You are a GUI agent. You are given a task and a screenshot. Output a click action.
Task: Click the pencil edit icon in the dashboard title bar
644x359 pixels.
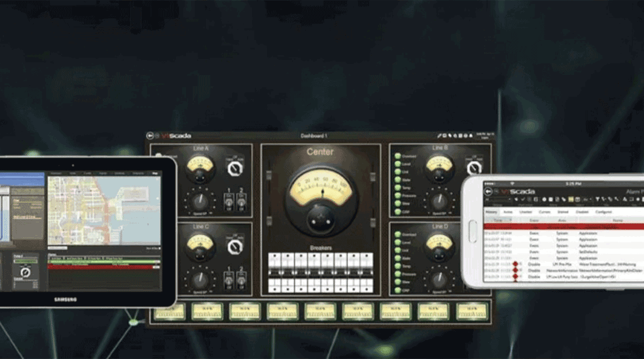click(x=439, y=135)
